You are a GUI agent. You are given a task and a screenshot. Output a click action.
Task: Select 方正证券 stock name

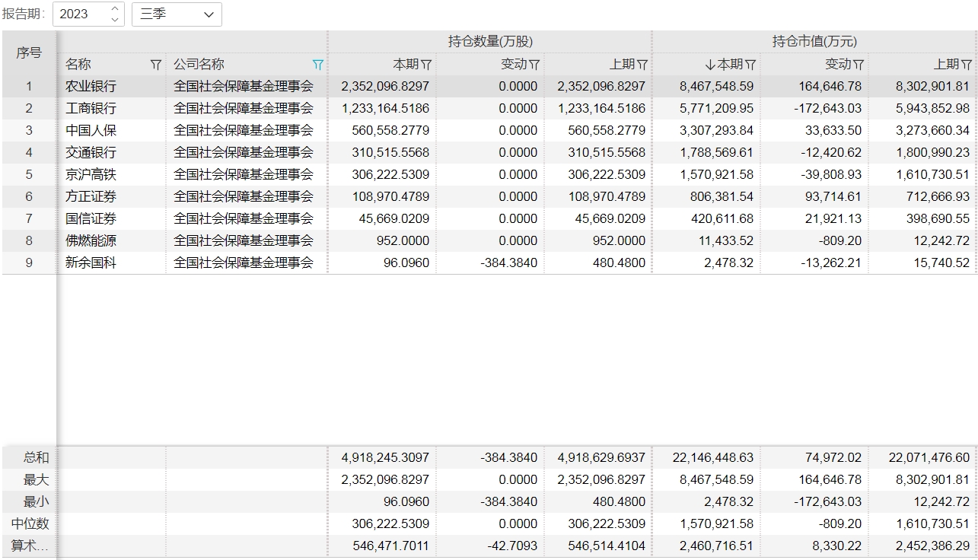point(91,197)
